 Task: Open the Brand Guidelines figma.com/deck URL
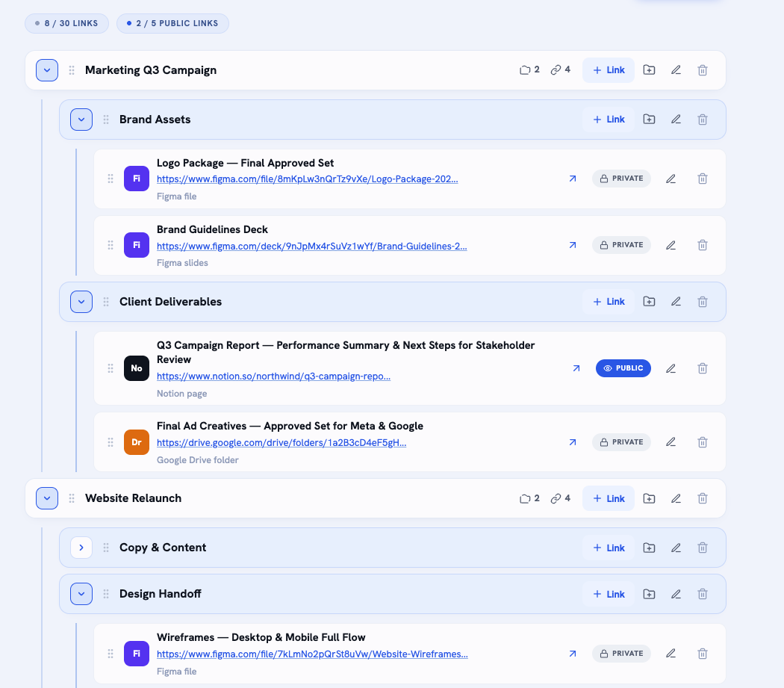(x=311, y=247)
